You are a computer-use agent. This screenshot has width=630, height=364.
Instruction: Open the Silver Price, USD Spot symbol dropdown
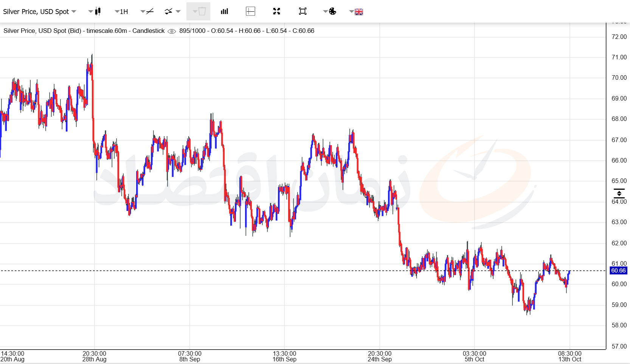click(x=39, y=12)
